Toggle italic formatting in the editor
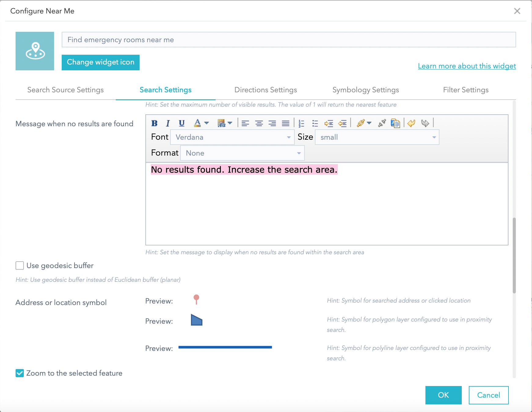532x412 pixels. pyautogui.click(x=168, y=123)
